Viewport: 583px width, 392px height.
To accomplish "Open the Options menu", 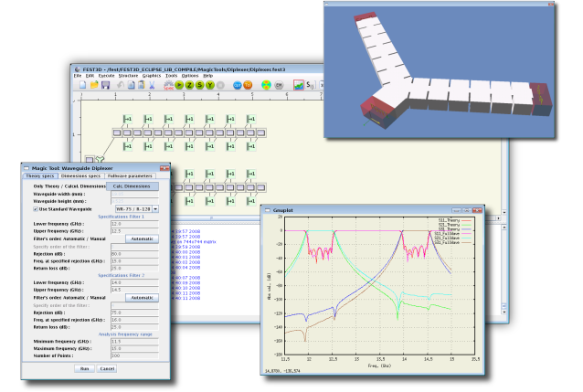I will [190, 76].
